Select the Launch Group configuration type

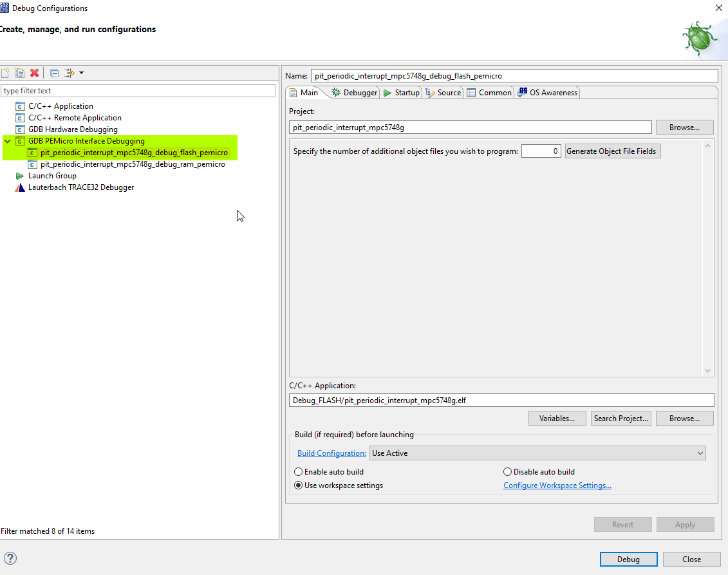52,175
